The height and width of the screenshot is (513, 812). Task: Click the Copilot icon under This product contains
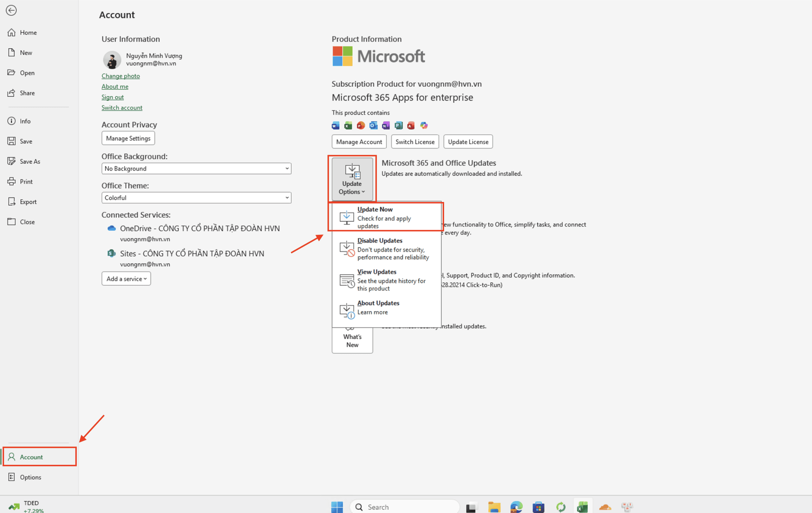[x=424, y=126]
